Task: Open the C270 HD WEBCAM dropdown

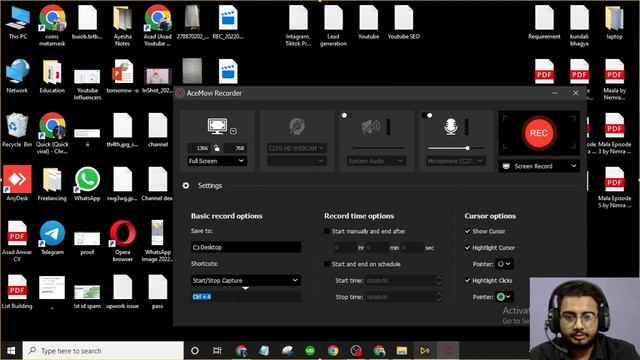Action: pyautogui.click(x=297, y=148)
